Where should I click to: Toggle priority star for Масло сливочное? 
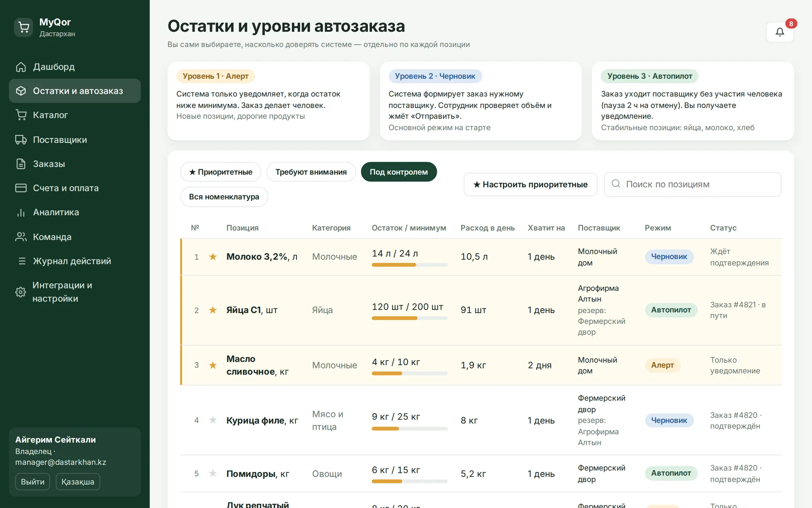(x=213, y=365)
